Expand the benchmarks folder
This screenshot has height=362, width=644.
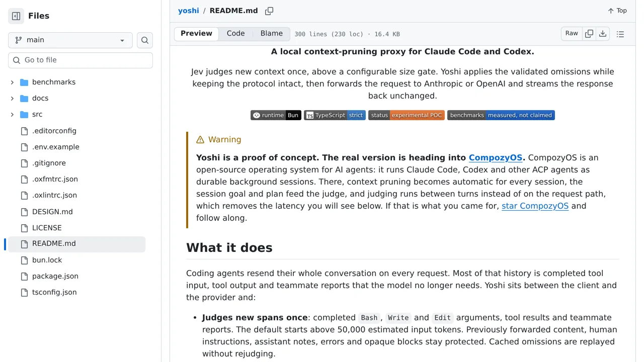[x=13, y=82]
